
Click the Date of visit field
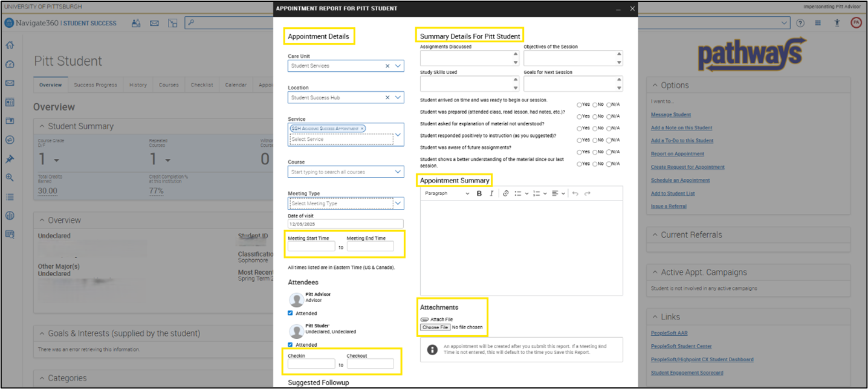pos(346,223)
